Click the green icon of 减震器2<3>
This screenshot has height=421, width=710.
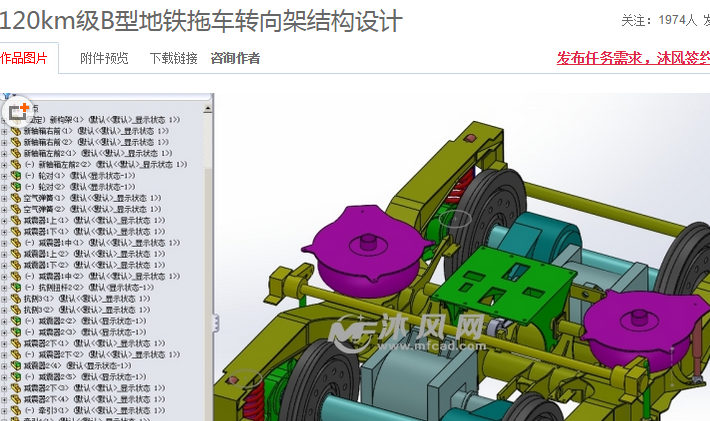(16, 332)
